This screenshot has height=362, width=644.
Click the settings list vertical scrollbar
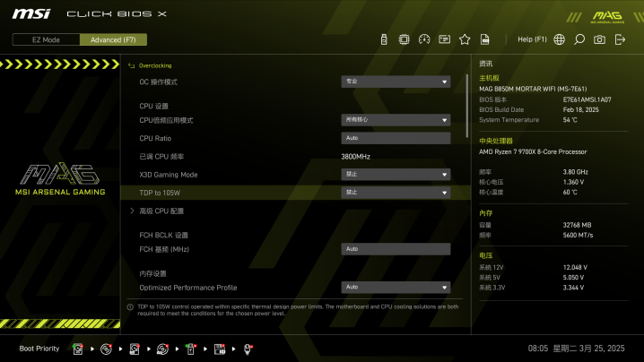click(467, 106)
